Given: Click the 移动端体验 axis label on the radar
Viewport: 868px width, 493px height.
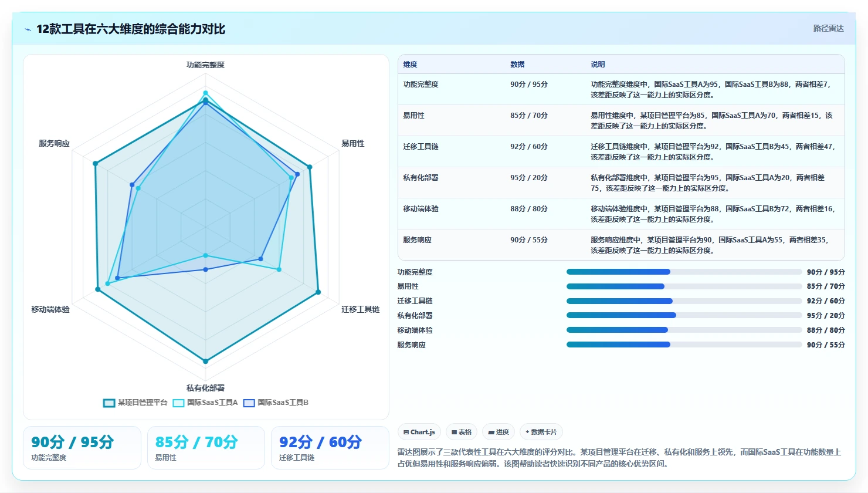Looking at the screenshot, I should point(50,309).
